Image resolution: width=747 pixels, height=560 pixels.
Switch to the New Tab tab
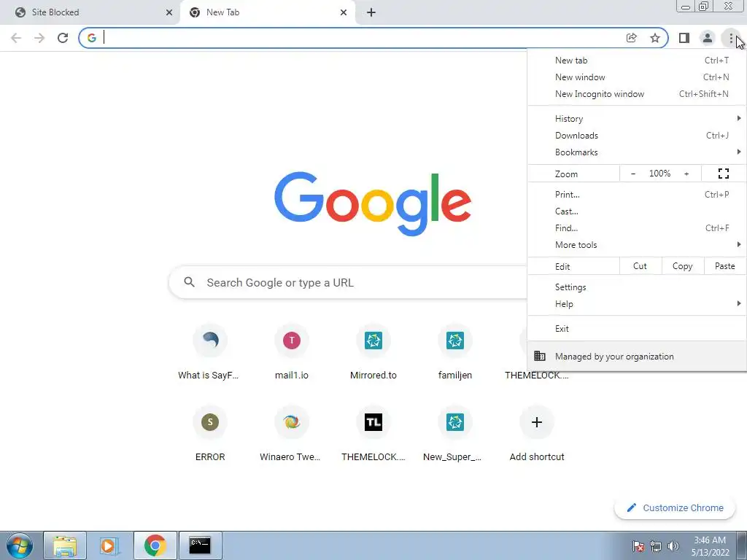(x=267, y=12)
